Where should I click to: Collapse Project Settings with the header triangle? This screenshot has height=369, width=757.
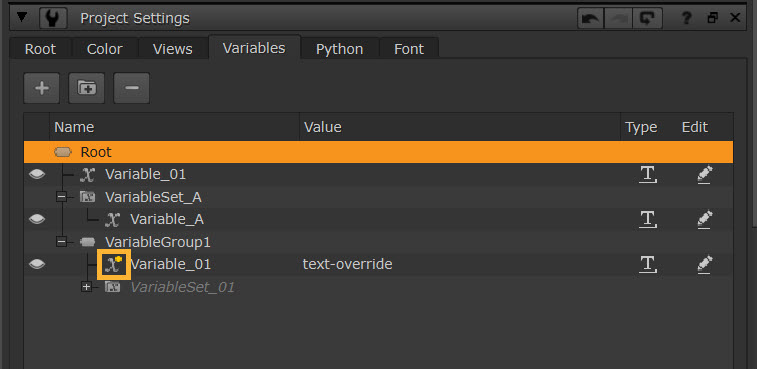pos(22,17)
